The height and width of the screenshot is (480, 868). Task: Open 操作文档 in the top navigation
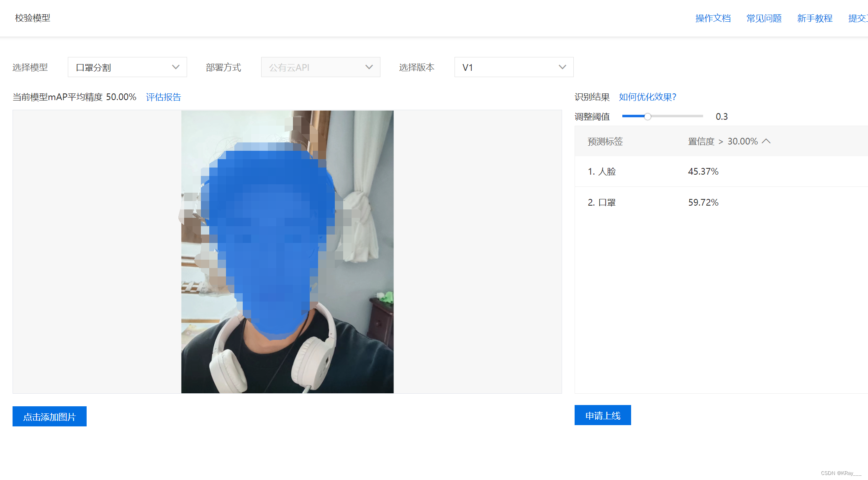[x=713, y=18]
